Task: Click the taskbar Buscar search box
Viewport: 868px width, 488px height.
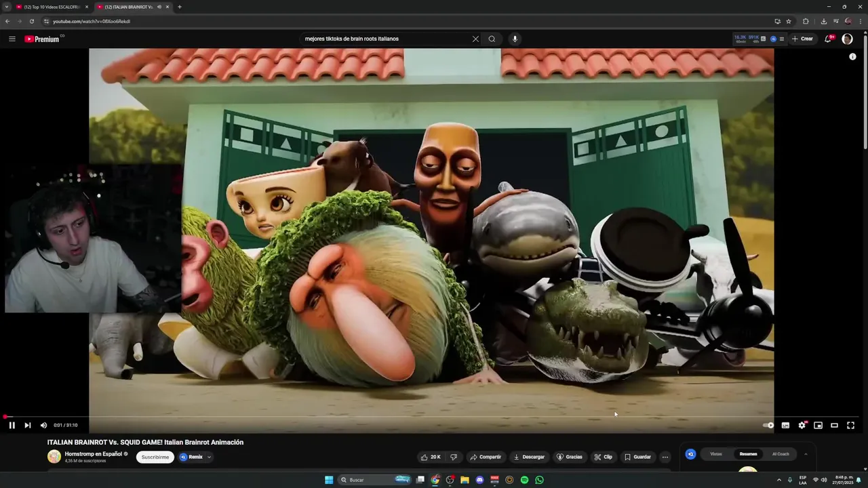Action: [x=375, y=480]
